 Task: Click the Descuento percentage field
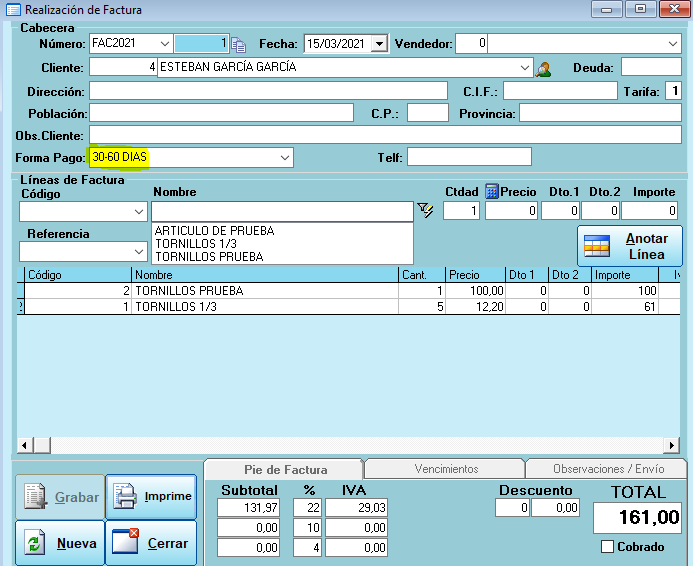pos(512,508)
